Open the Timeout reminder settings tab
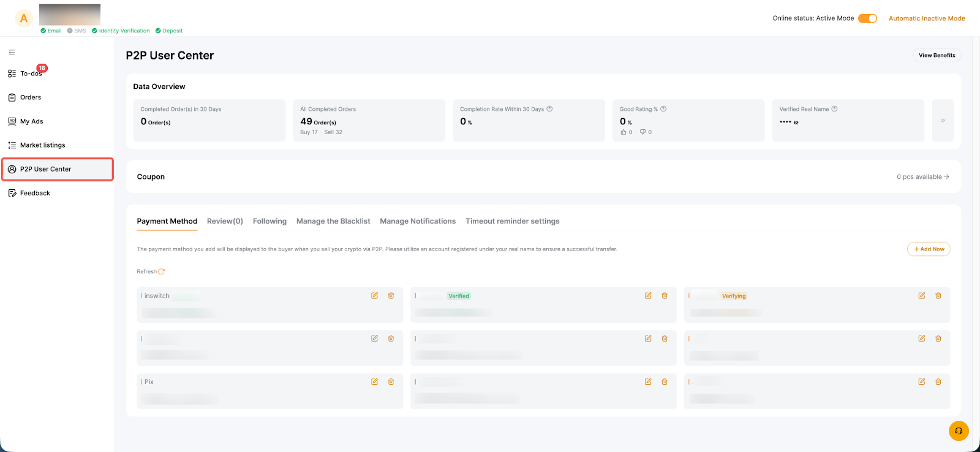980x452 pixels. [x=512, y=221]
